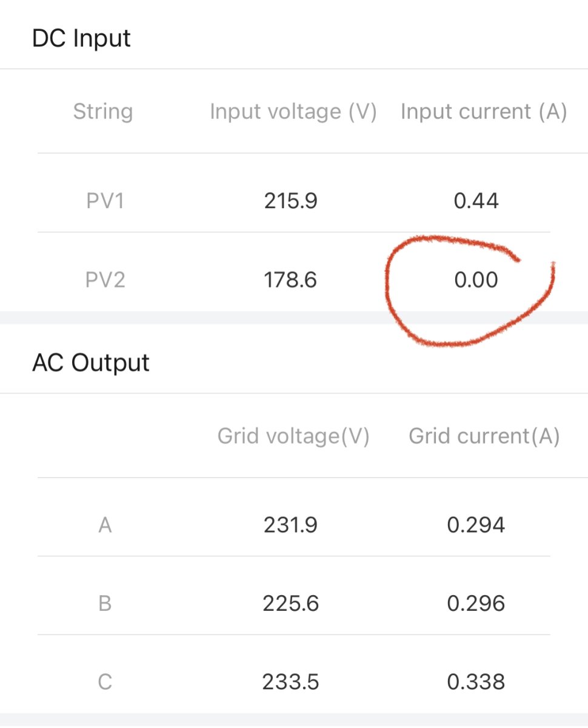Image resolution: width=588 pixels, height=728 pixels.
Task: Click the Grid current(A) column header
Action: [484, 436]
